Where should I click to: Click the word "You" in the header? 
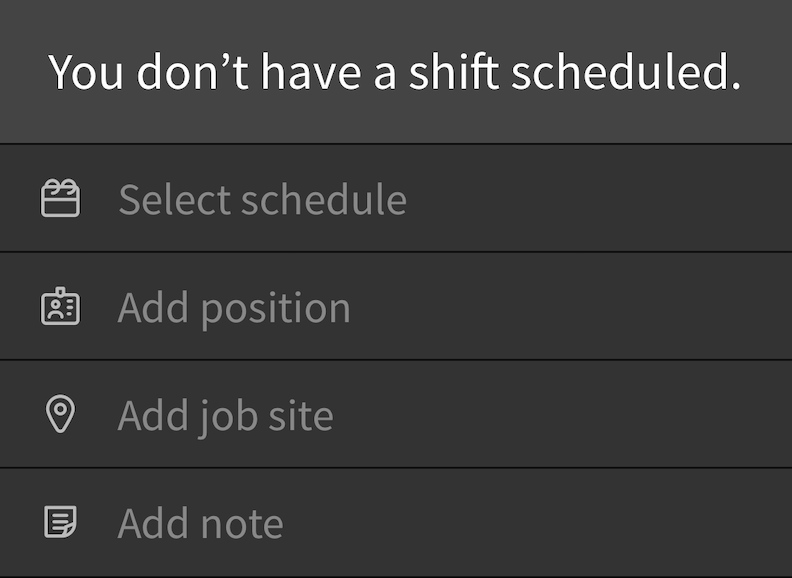click(86, 72)
